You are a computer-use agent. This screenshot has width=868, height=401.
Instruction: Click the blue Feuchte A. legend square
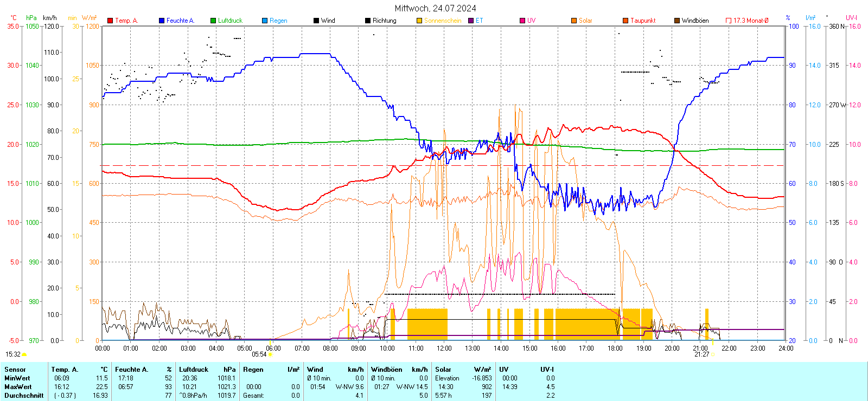[162, 21]
